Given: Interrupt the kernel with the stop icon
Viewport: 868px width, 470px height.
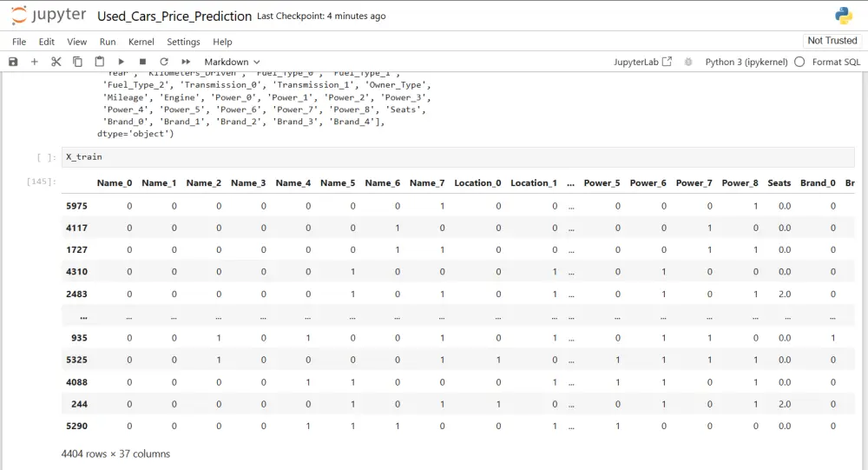Looking at the screenshot, I should click(x=142, y=62).
